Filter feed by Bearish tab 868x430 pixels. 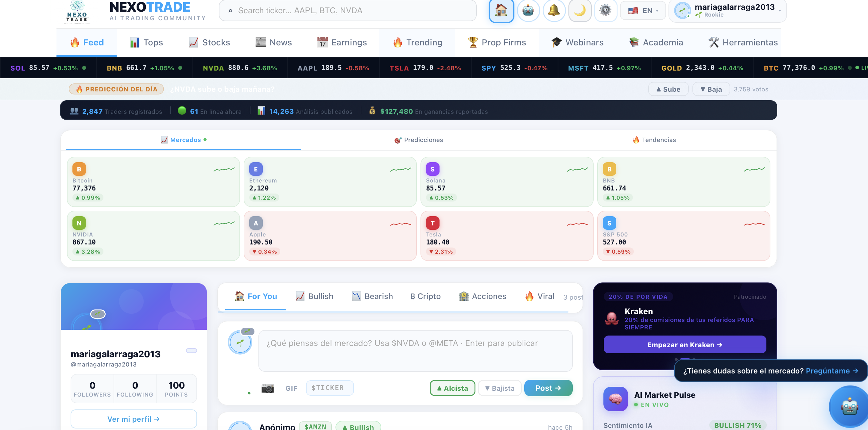(372, 296)
